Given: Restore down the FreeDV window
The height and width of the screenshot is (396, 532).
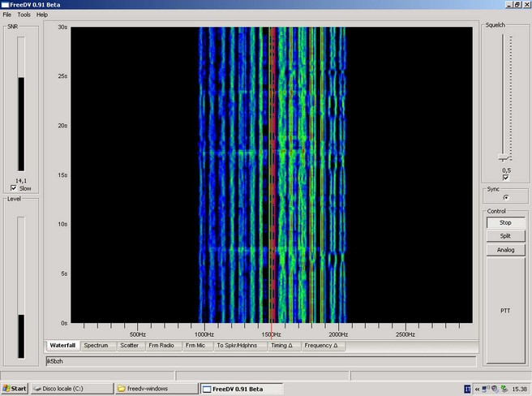Looking at the screenshot, I should 517,5.
